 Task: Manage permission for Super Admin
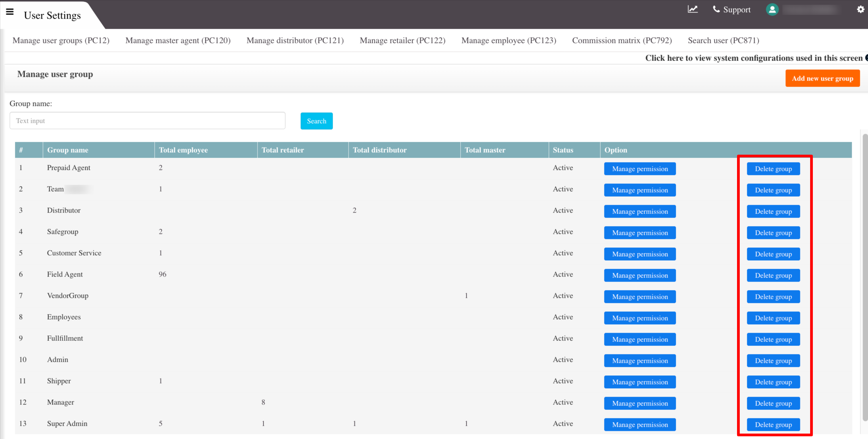click(640, 424)
